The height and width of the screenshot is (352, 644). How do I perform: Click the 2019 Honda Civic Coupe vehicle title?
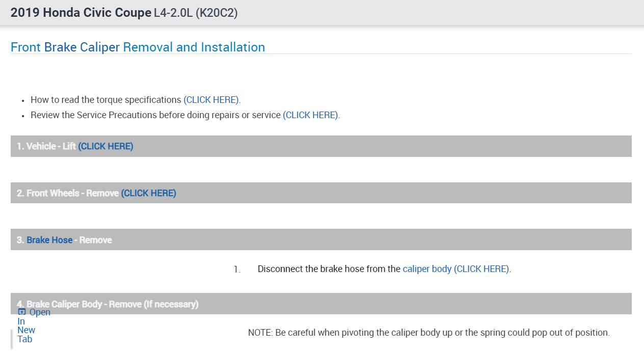81,13
